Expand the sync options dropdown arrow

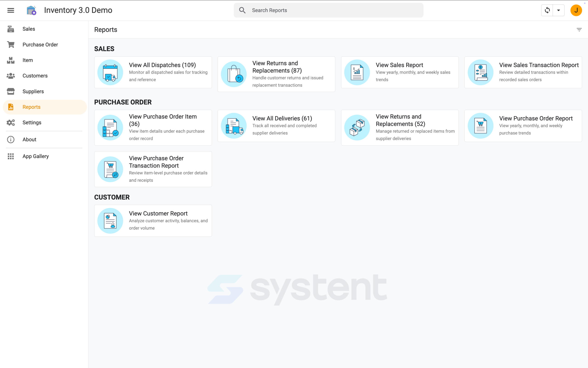point(559,10)
